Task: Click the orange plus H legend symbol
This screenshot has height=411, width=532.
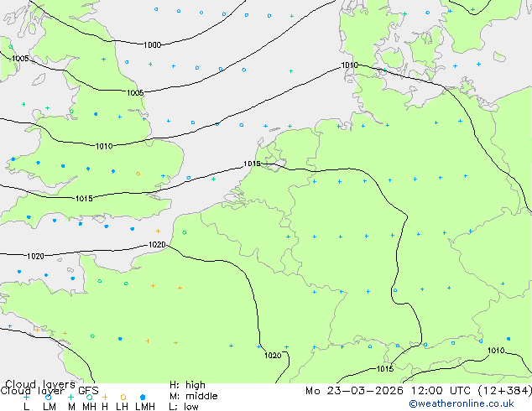Action: pyautogui.click(x=105, y=397)
